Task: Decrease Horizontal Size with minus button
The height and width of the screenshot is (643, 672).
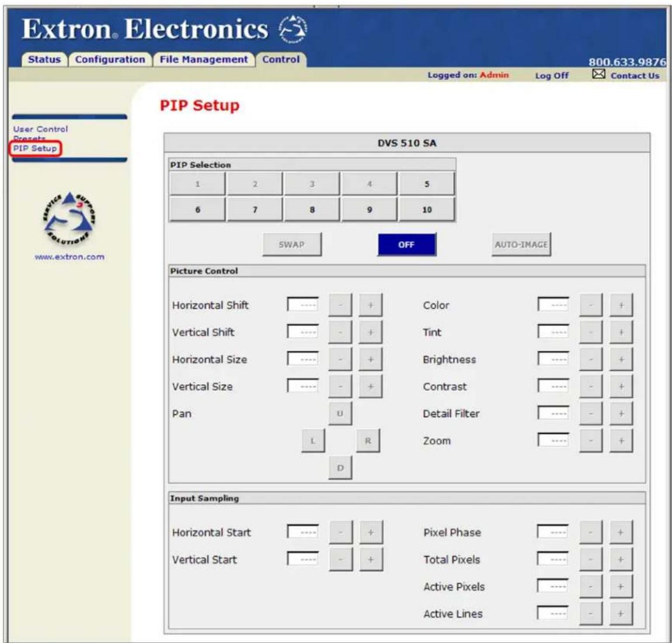Action: coord(340,359)
